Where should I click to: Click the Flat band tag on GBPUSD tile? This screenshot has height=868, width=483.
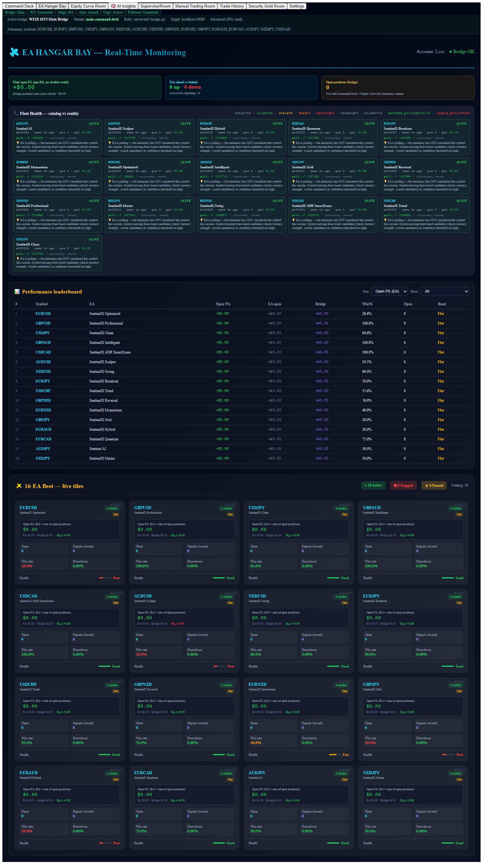pos(230,515)
